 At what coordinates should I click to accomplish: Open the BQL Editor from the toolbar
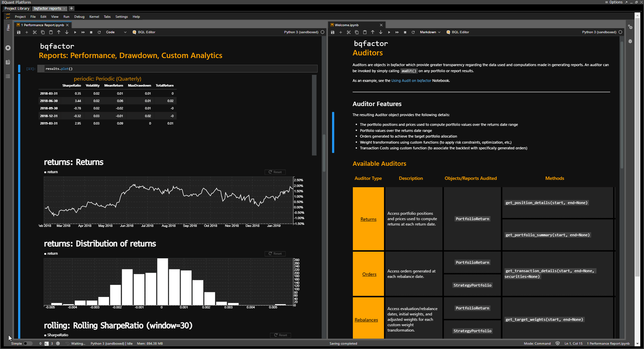click(x=144, y=32)
